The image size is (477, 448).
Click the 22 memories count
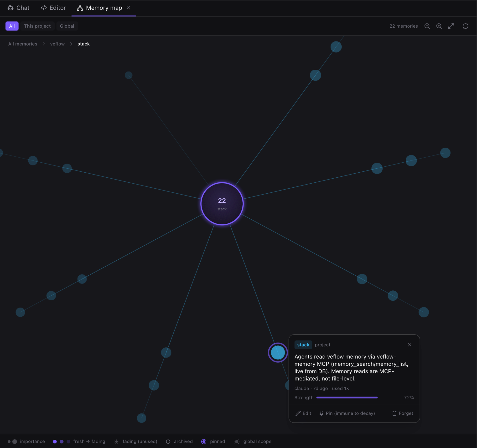pos(404,26)
